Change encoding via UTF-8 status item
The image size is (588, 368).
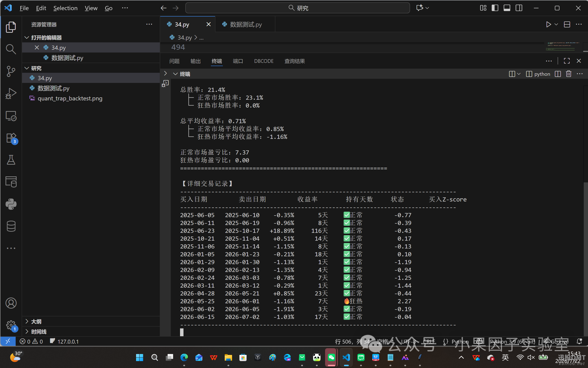(408, 341)
